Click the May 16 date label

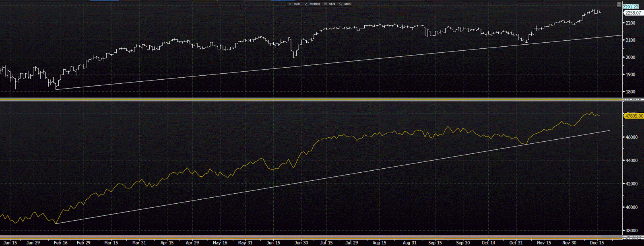[220, 243]
